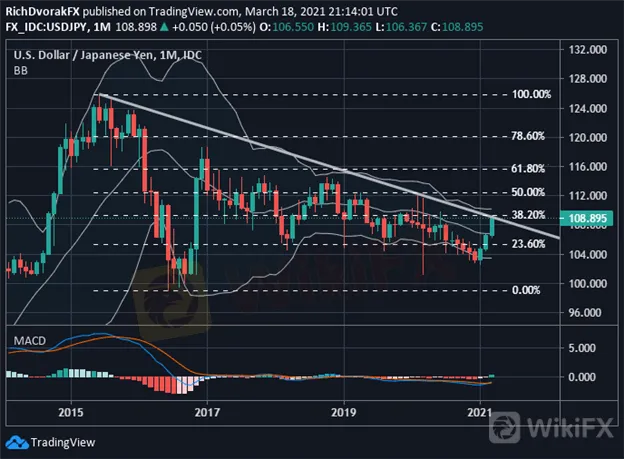The image size is (624, 459).
Task: Click the 128.000 price axis label
Action: [x=588, y=79]
